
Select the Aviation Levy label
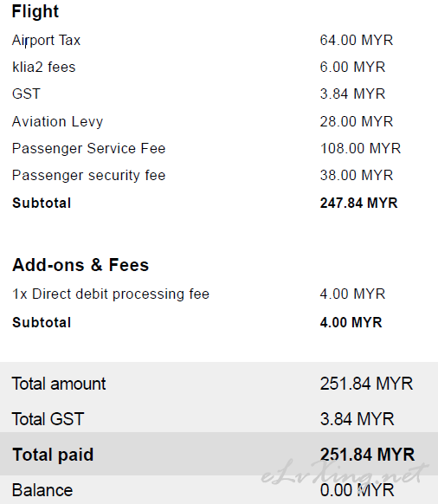(x=57, y=122)
